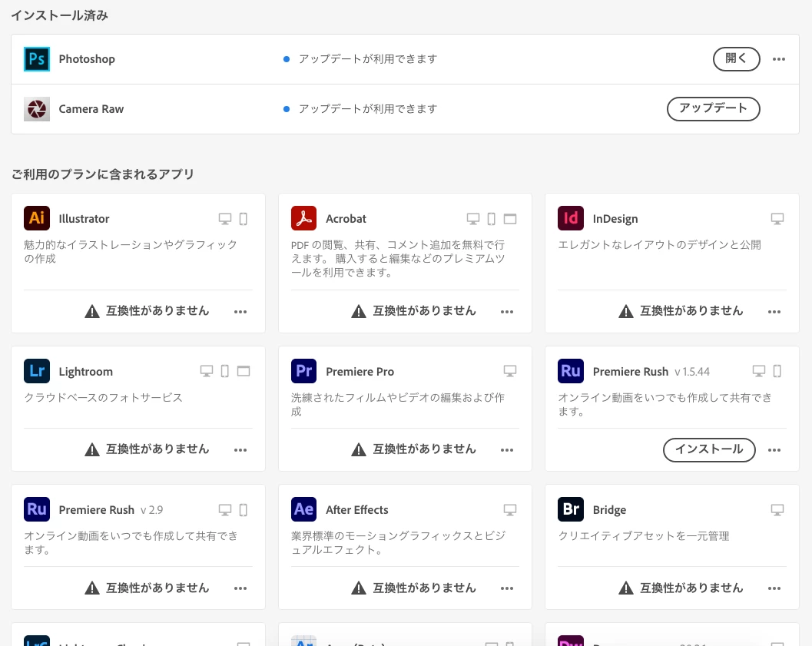Click Premiere Rush v1.5.44 mobile icon
Viewport: 812px width, 646px height.
777,371
